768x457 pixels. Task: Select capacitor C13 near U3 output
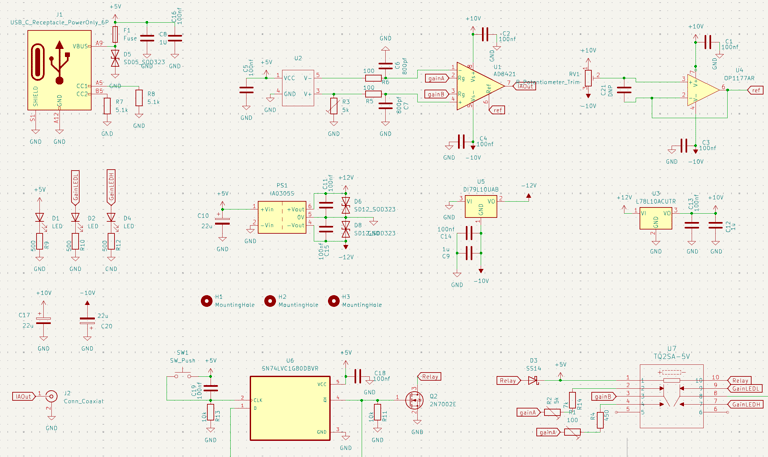692,225
